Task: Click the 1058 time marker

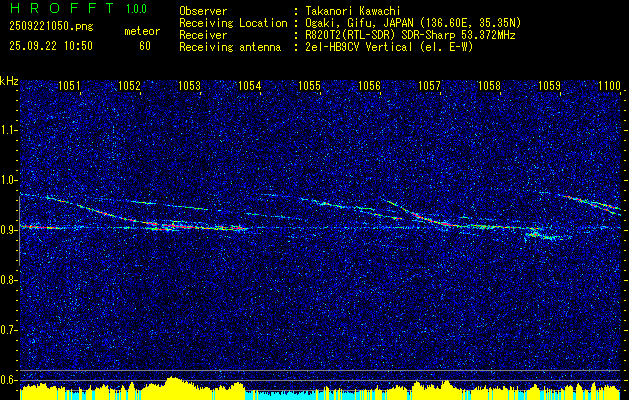Action: (x=489, y=85)
